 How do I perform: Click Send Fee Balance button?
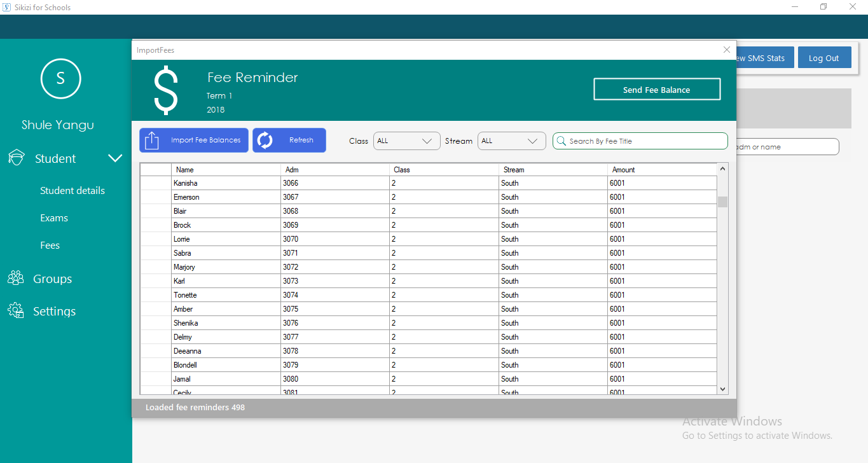(657, 90)
